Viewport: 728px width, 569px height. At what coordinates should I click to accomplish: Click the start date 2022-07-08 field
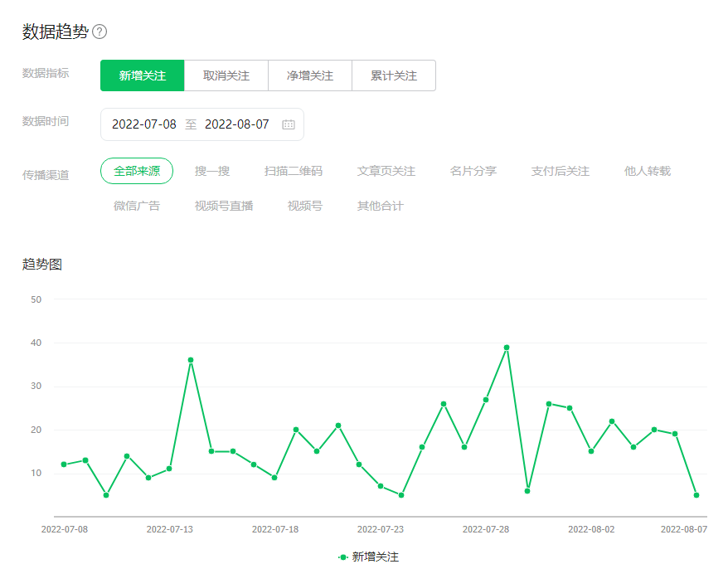(144, 124)
